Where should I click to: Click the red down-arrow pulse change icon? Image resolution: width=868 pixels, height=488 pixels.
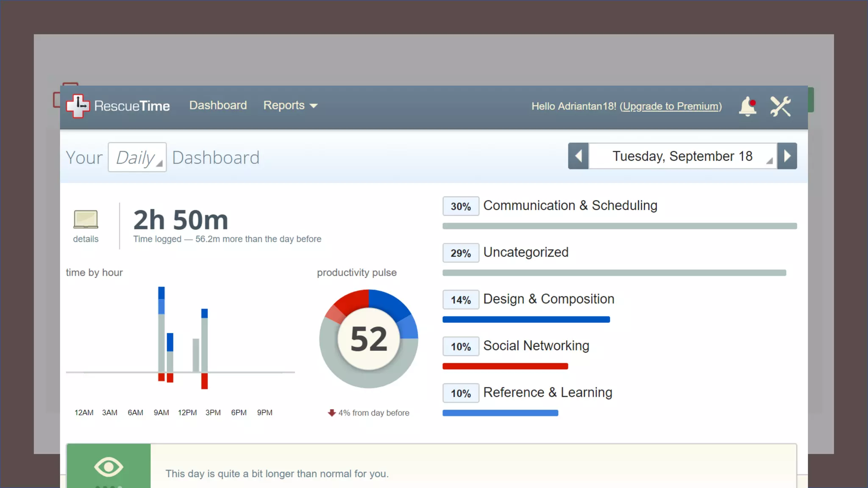[331, 413]
